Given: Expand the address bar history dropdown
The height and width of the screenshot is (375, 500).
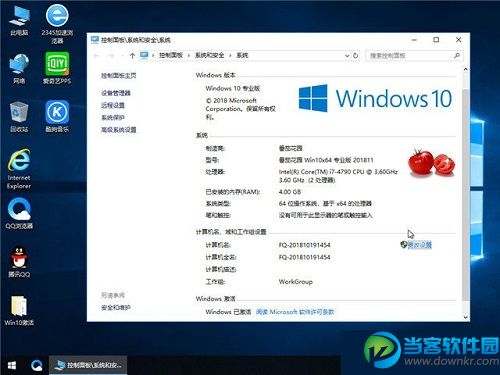Looking at the screenshot, I should pos(347,56).
